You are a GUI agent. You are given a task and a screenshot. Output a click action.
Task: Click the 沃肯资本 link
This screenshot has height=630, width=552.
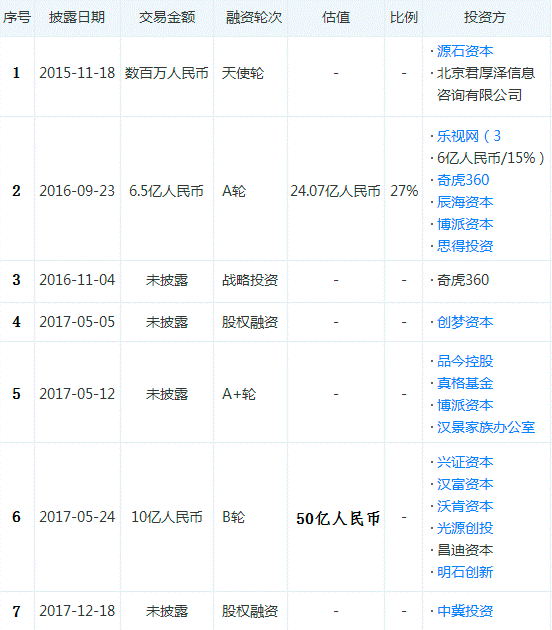click(465, 507)
